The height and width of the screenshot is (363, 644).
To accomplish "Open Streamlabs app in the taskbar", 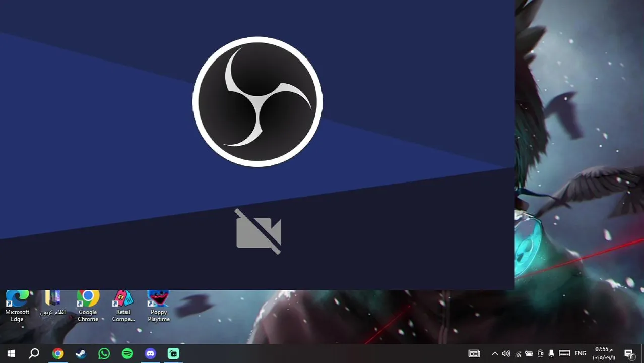I will click(173, 353).
